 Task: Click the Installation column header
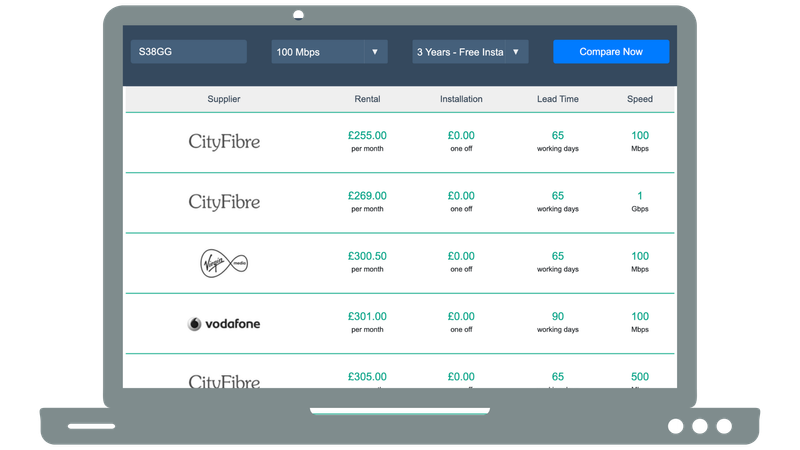(x=461, y=99)
